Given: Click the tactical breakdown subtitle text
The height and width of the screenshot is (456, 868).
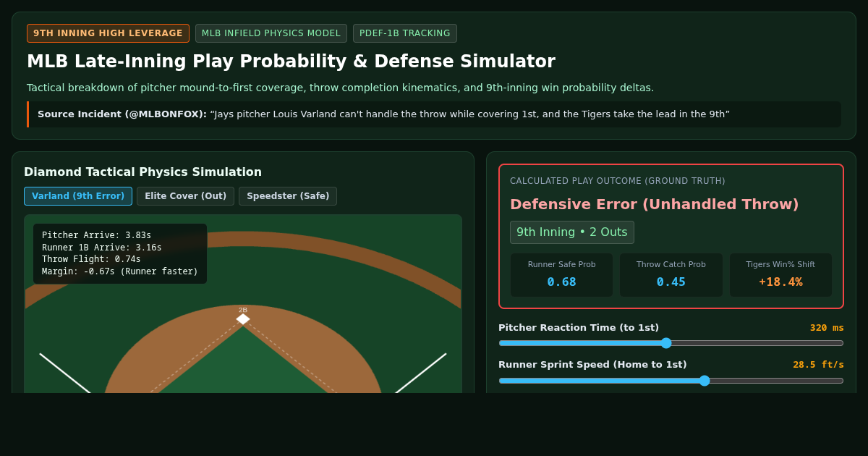Looking at the screenshot, I should pyautogui.click(x=340, y=88).
